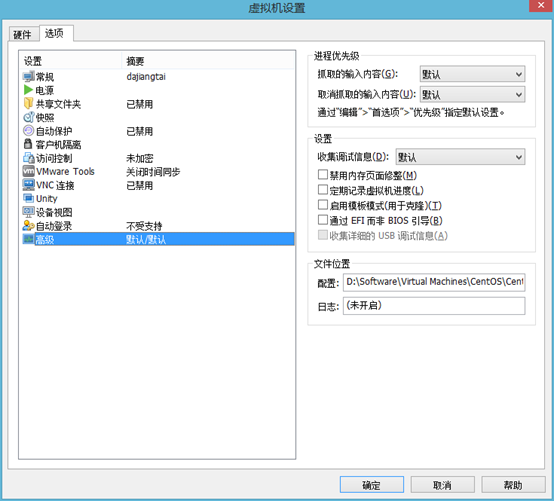Select the 常规 general settings icon
The width and height of the screenshot is (554, 501).
tap(28, 76)
